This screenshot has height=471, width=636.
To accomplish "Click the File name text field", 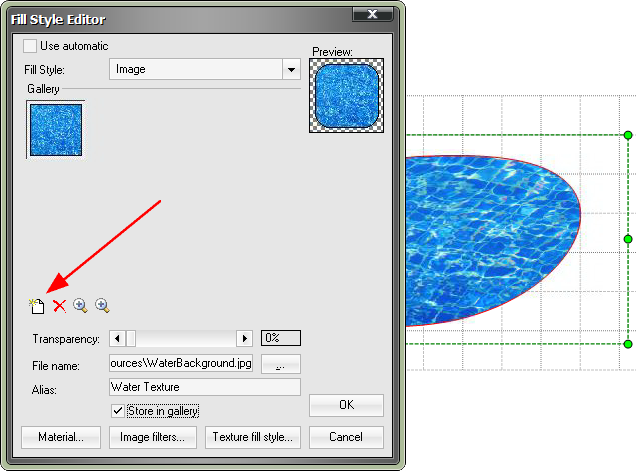I will point(181,363).
